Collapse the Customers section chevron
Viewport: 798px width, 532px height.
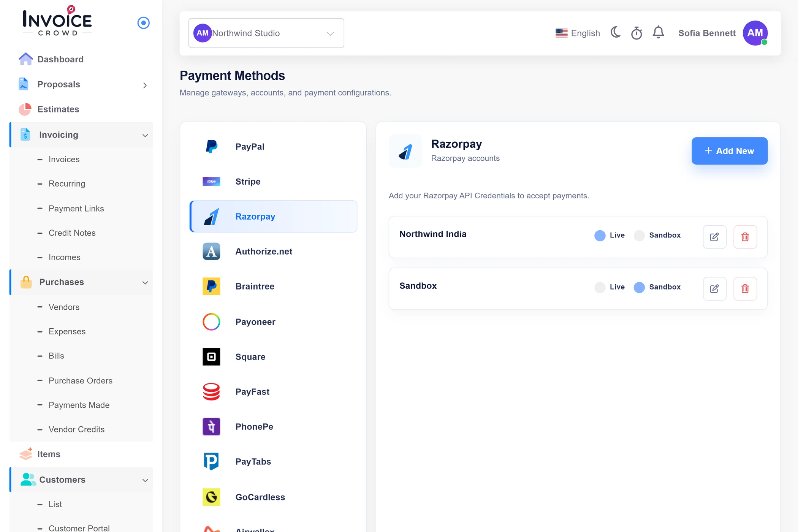145,480
